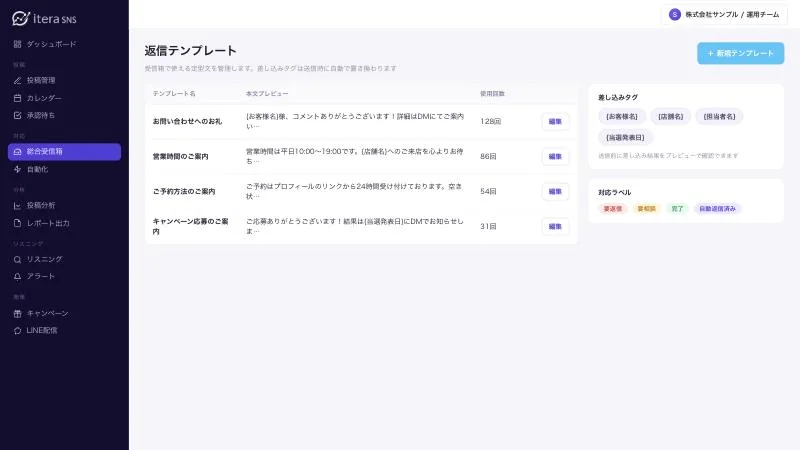Click the pencil icon for 投稿管理
Viewport: 800px width, 450px height.
point(17,80)
